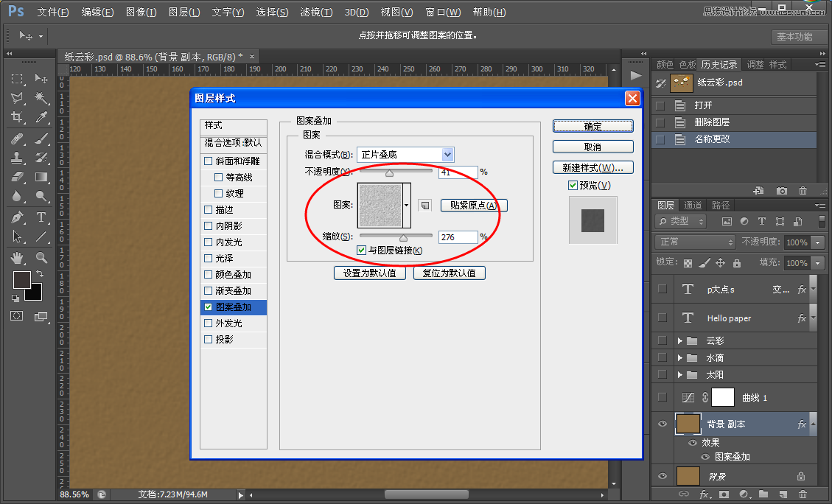This screenshot has width=832, height=504.
Task: Open layer filter 类型 dropdown
Action: pos(682,221)
